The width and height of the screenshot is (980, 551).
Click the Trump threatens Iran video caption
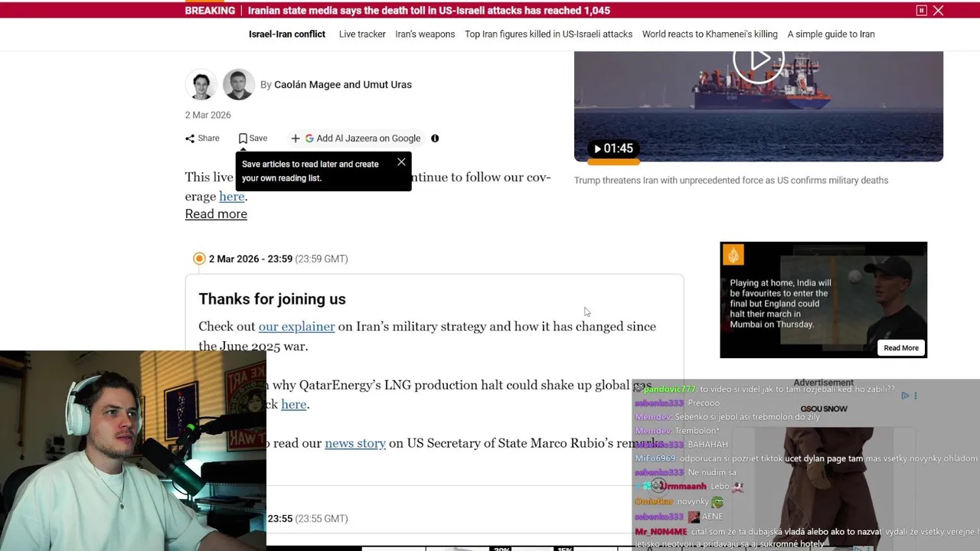[x=731, y=181]
